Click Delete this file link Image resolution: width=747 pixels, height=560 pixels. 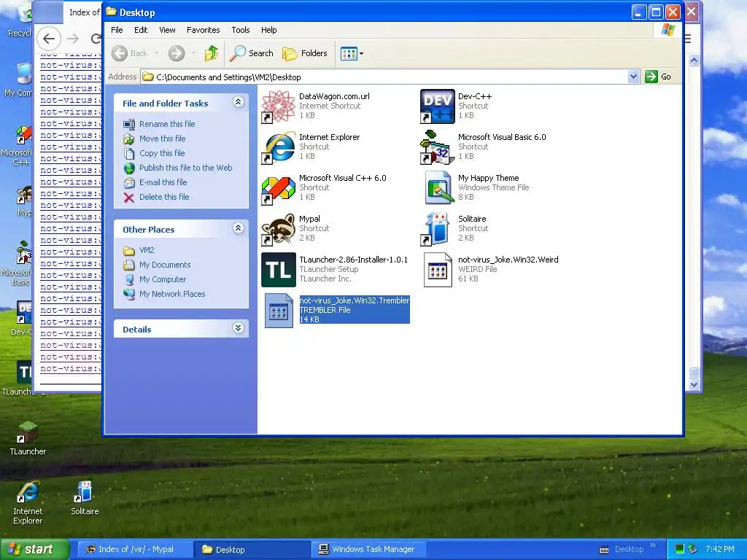164,197
